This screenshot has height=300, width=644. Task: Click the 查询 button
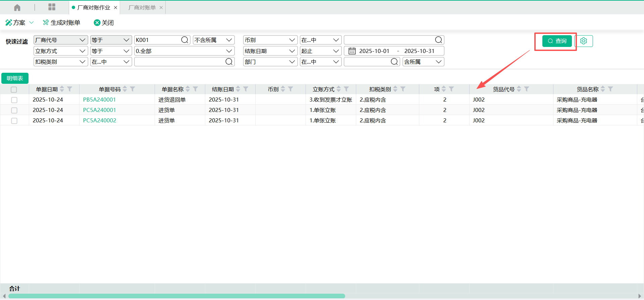[x=557, y=41]
